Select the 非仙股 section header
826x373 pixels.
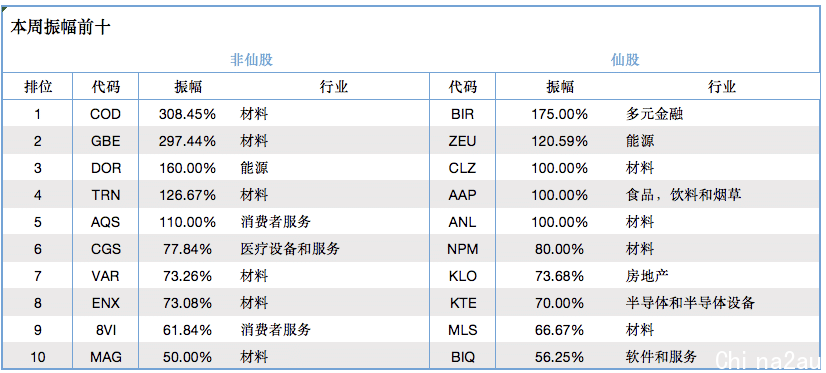pyautogui.click(x=251, y=60)
